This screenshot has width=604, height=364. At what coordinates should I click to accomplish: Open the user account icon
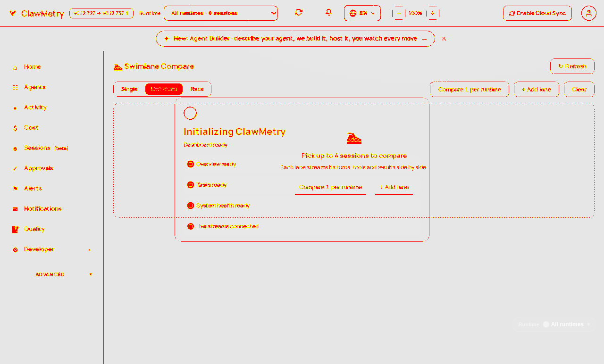589,13
